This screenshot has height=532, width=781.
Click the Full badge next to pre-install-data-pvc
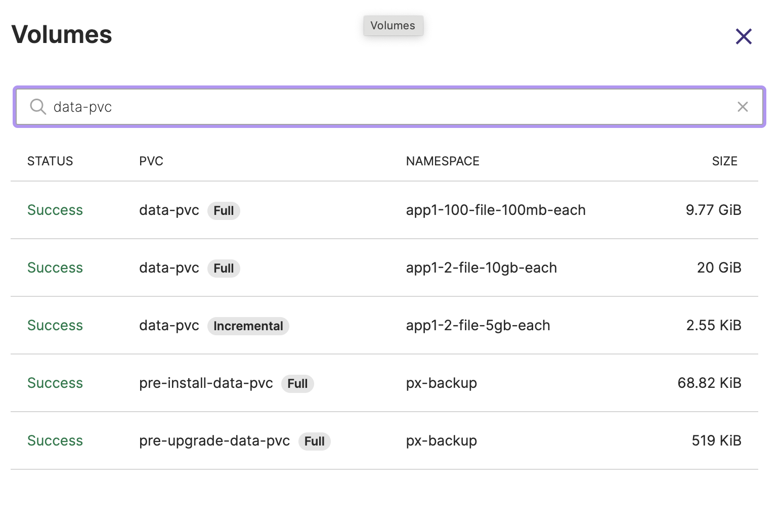point(297,384)
